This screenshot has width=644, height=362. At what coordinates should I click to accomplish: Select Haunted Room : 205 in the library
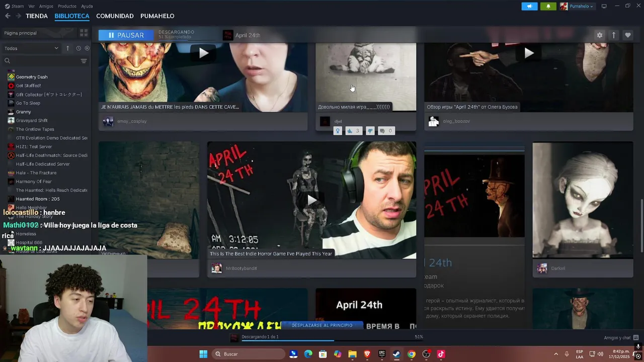(x=38, y=199)
